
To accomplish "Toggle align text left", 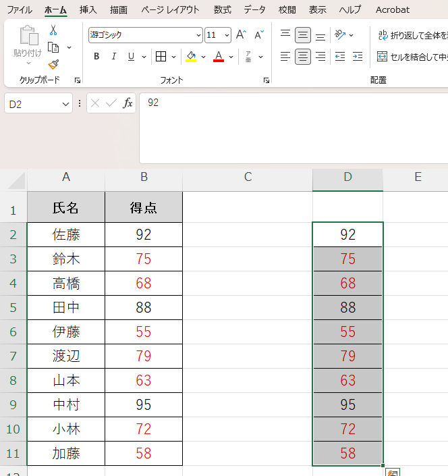I will coord(285,57).
